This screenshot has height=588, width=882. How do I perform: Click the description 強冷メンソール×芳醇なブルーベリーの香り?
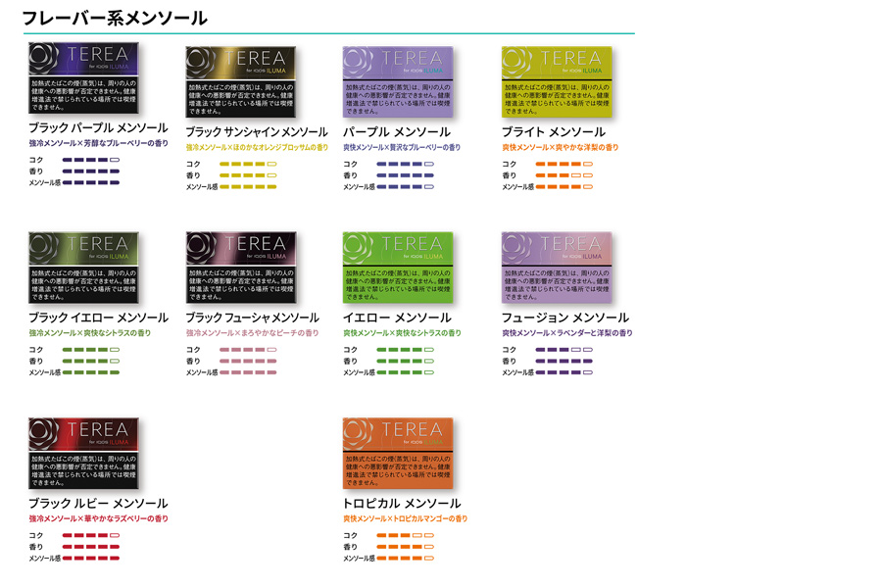tap(98, 143)
